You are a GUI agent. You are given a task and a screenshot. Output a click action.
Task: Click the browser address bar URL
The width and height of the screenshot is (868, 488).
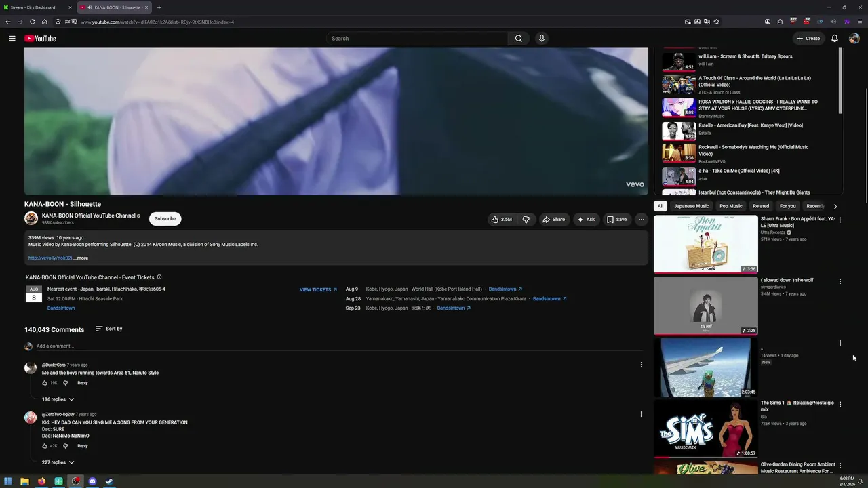point(157,22)
